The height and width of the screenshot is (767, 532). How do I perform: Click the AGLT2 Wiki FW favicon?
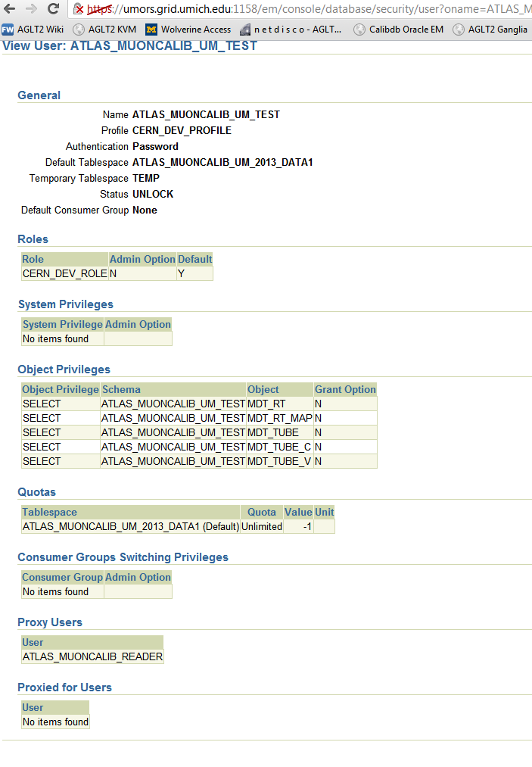coord(8,30)
